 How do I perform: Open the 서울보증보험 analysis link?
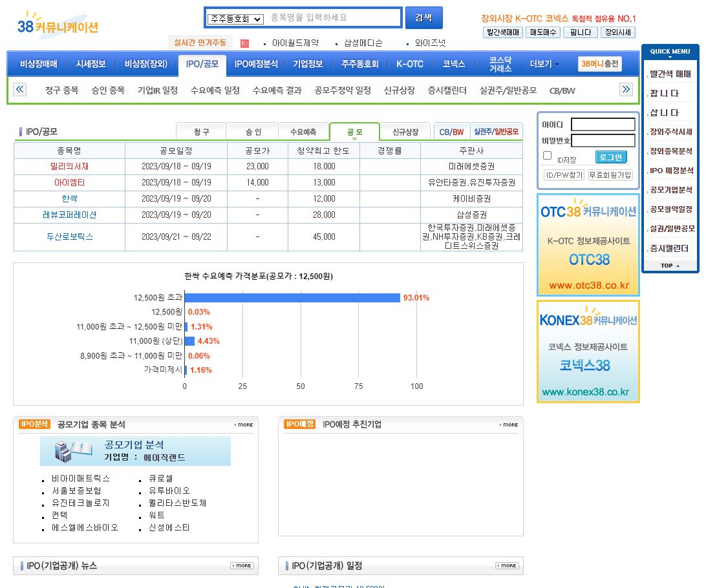[76, 491]
